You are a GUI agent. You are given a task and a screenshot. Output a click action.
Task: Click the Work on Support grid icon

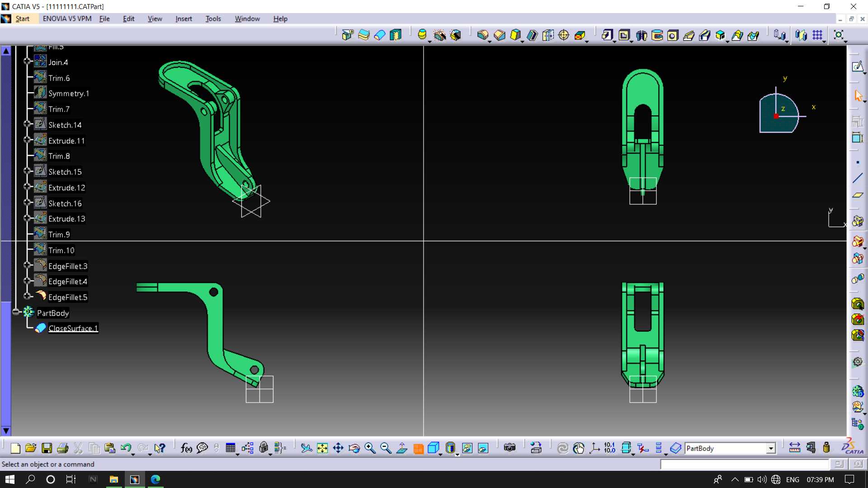(x=817, y=35)
